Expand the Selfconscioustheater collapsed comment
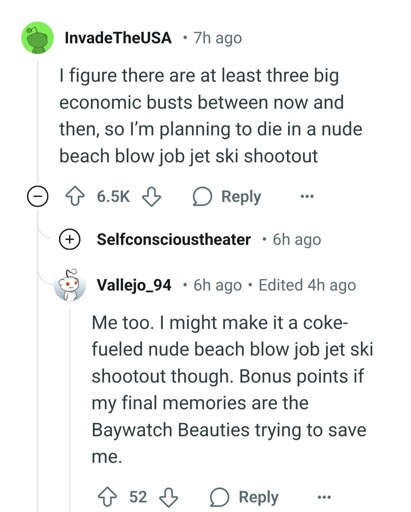411x512 pixels. [x=70, y=239]
